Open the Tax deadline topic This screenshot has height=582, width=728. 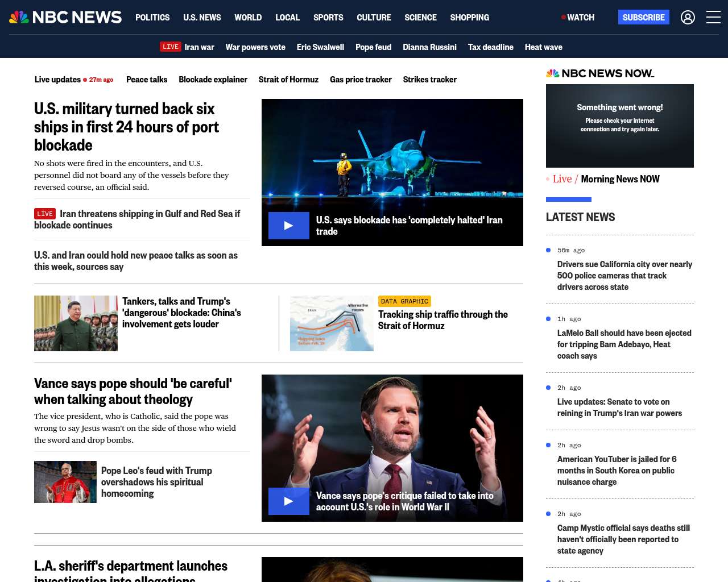point(490,47)
